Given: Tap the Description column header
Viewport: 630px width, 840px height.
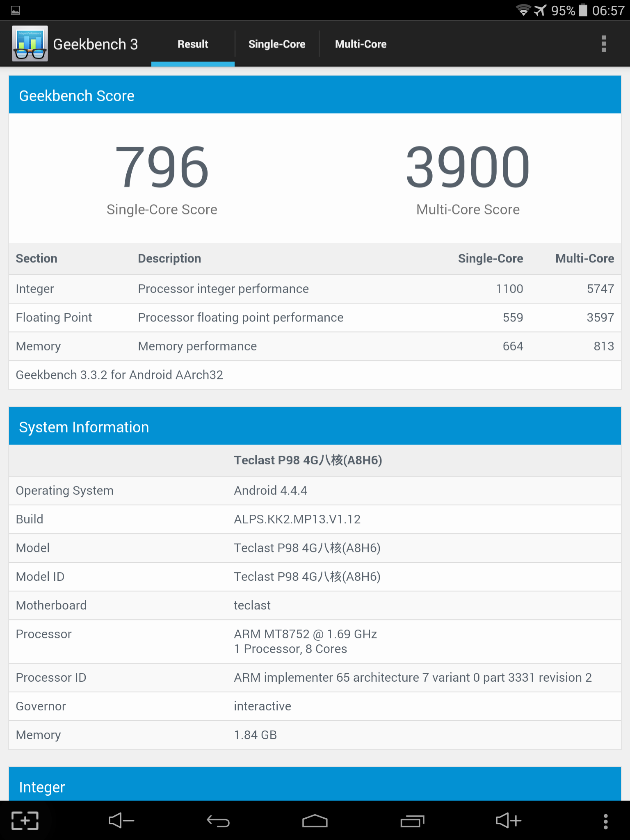Looking at the screenshot, I should pos(169,258).
